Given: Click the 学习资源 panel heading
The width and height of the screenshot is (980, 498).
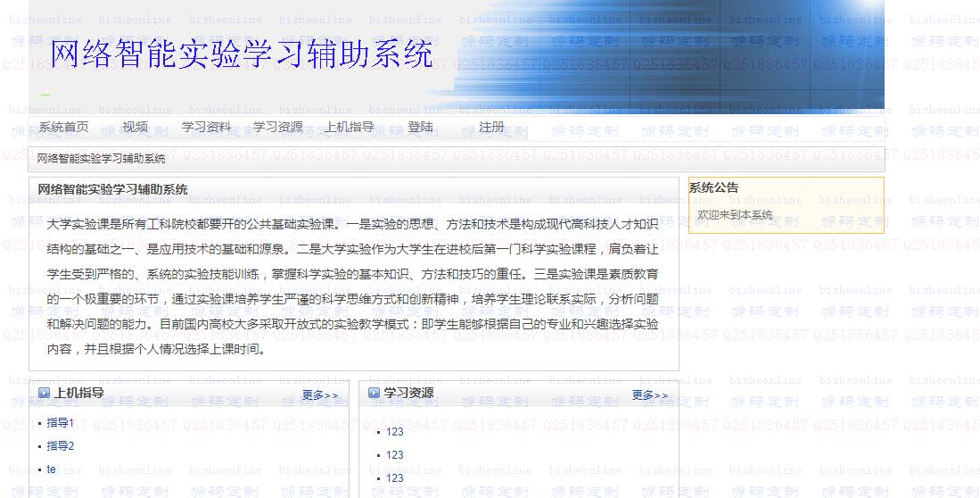Looking at the screenshot, I should 408,393.
